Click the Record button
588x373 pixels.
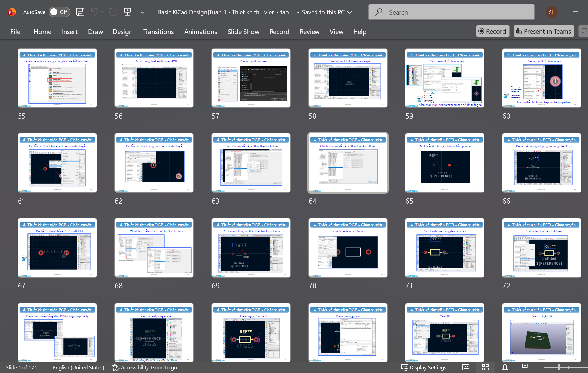(492, 31)
